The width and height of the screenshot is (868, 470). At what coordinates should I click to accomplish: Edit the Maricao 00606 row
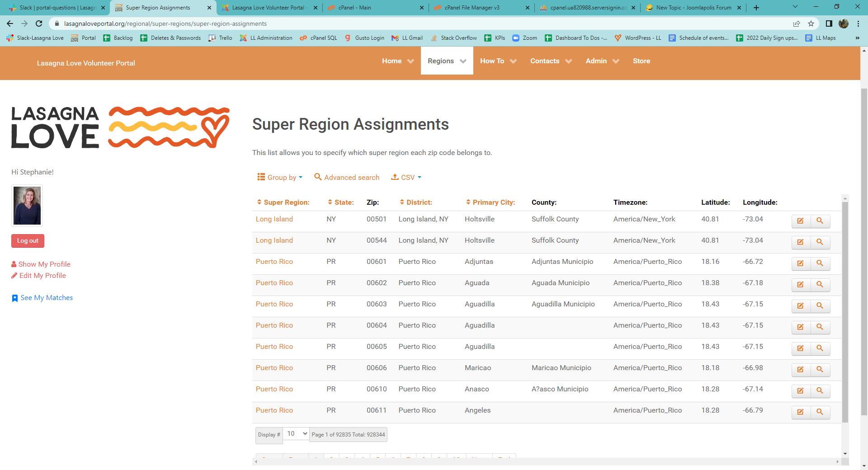[801, 370]
